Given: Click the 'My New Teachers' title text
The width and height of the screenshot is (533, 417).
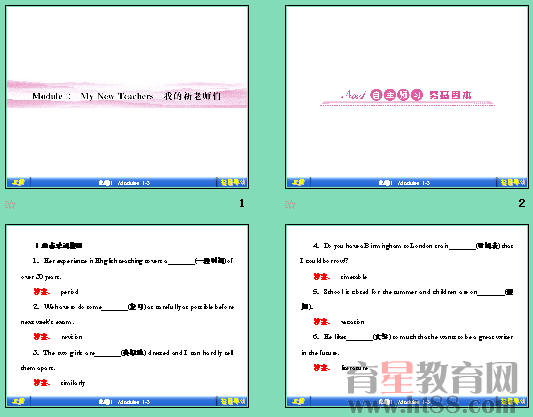Looking at the screenshot, I should click(117, 96).
